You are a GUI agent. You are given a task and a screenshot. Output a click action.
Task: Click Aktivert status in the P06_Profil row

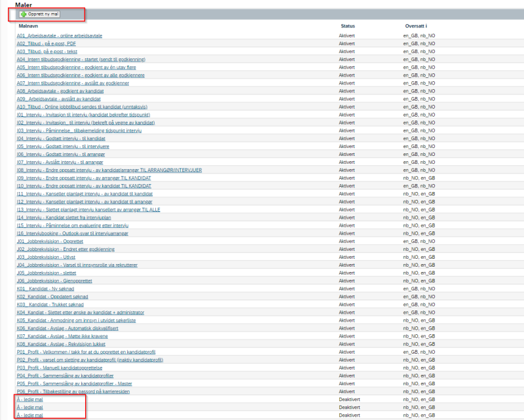pyautogui.click(x=347, y=392)
